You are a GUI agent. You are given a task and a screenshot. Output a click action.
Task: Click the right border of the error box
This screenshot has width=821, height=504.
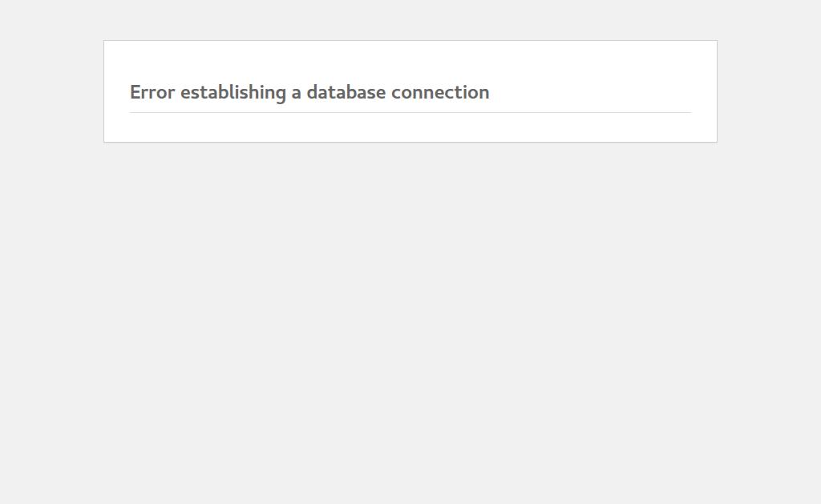pyautogui.click(x=717, y=91)
